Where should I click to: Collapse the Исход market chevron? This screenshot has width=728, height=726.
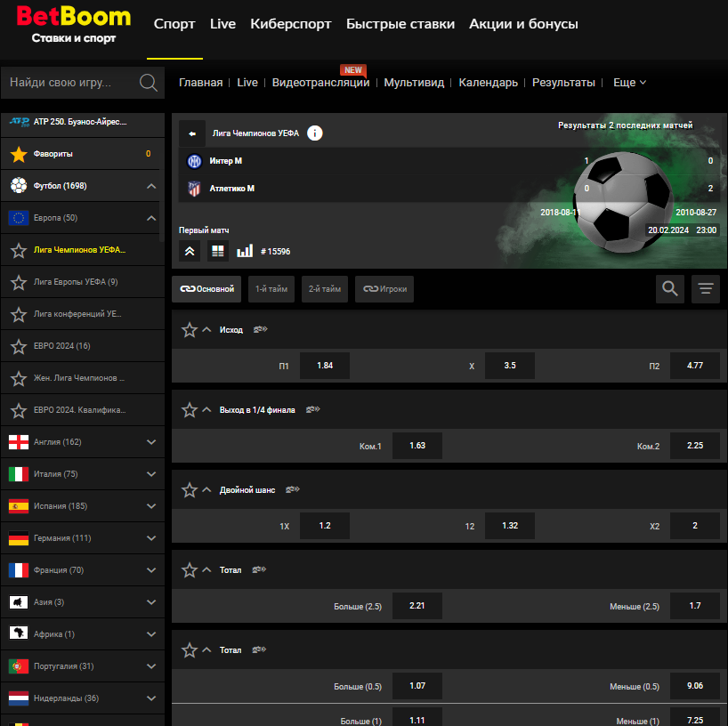pos(207,329)
